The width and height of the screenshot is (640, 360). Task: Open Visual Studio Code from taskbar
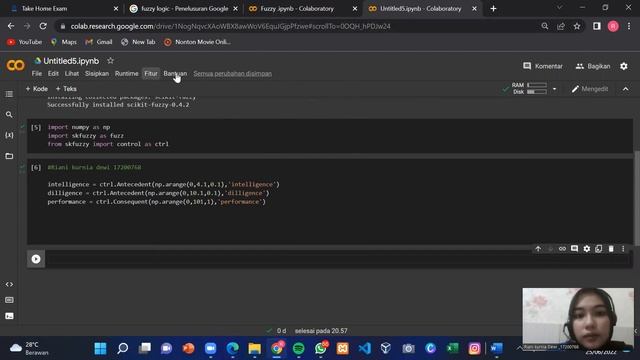pyautogui.click(x=364, y=349)
